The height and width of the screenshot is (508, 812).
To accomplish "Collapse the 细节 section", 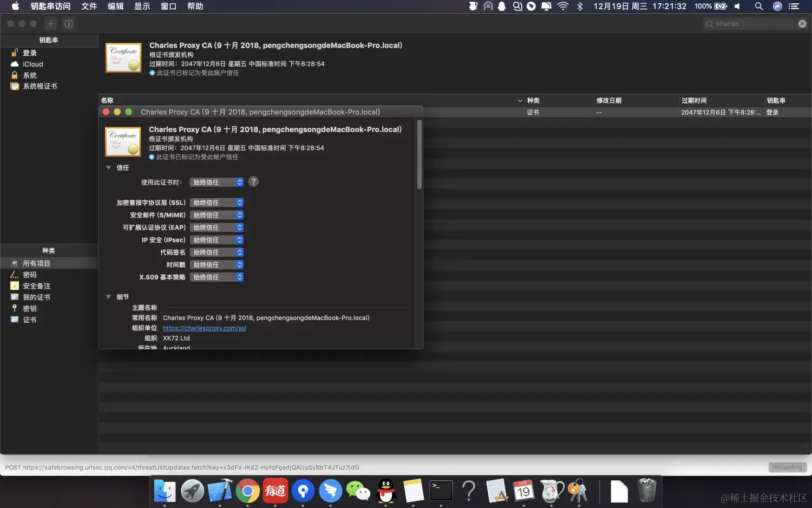I will pos(109,297).
